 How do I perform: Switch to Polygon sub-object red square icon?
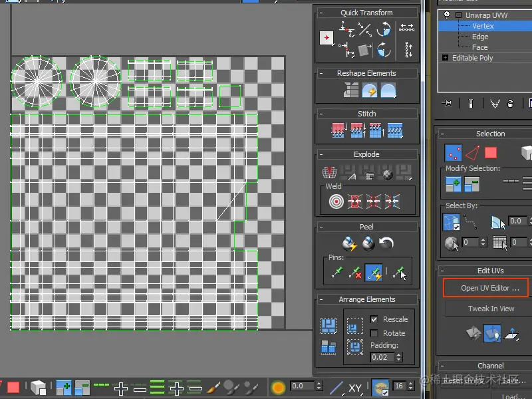pyautogui.click(x=491, y=153)
